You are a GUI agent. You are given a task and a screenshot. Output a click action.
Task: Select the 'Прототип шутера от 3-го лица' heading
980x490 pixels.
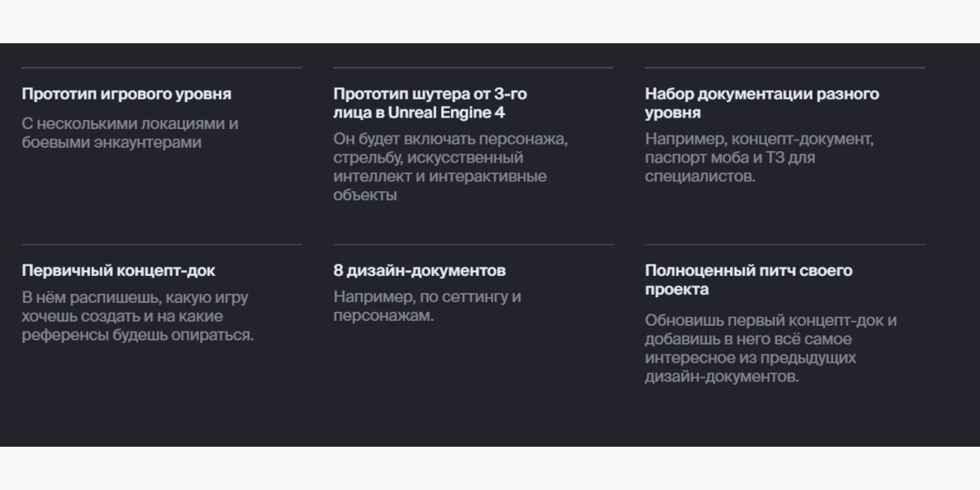point(430,104)
